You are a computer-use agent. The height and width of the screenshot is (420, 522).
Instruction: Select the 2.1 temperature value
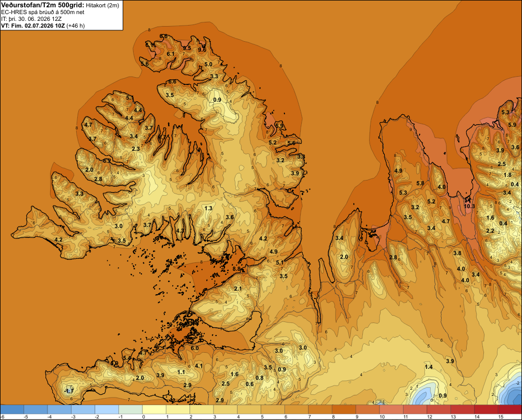(x=238, y=289)
